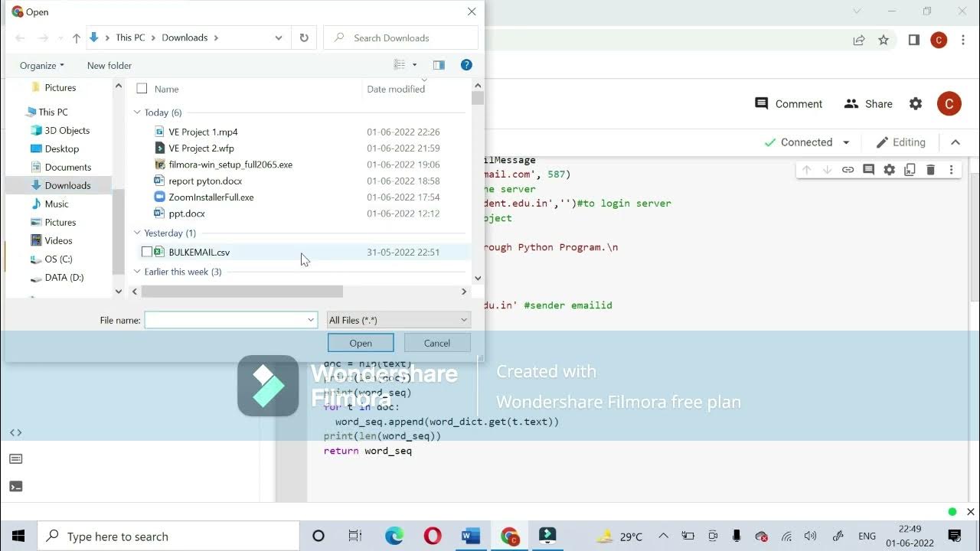Click the Windows taskbar search box
980x551 pixels.
pyautogui.click(x=168, y=536)
